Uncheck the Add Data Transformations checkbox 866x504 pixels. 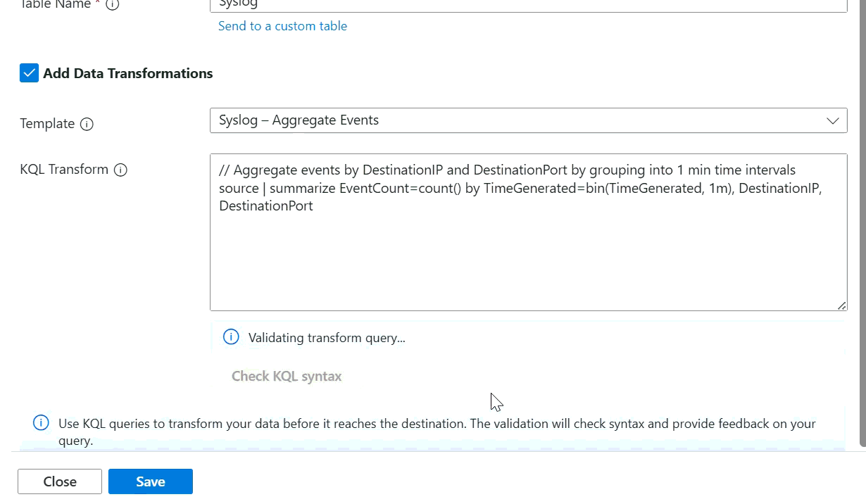(x=29, y=73)
